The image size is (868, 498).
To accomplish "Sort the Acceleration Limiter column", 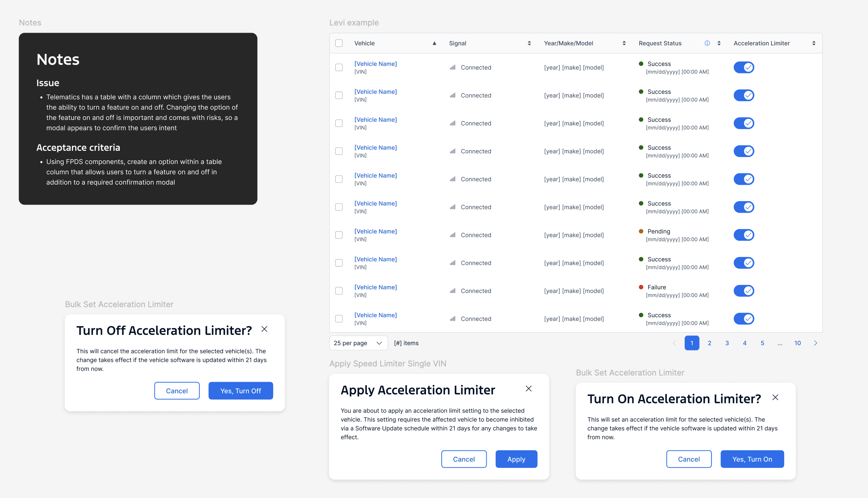I will [814, 43].
